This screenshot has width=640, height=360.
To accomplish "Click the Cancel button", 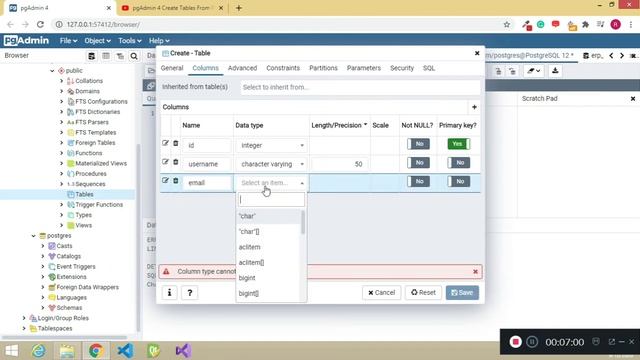I will tap(381, 292).
